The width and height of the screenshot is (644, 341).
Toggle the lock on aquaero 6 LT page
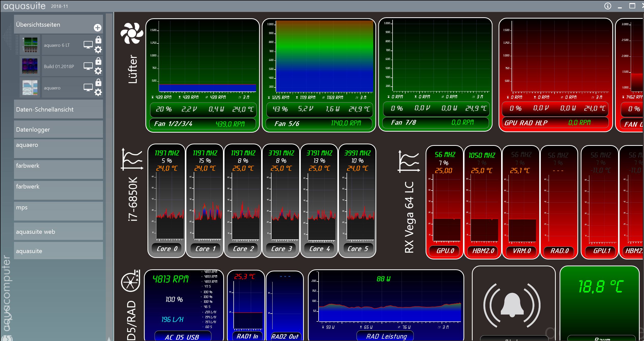point(98,40)
